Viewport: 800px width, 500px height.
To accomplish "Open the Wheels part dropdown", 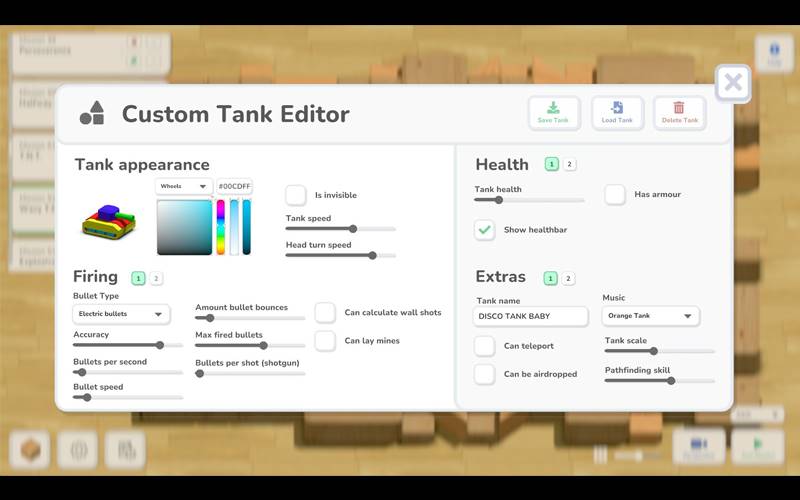I will (x=184, y=186).
